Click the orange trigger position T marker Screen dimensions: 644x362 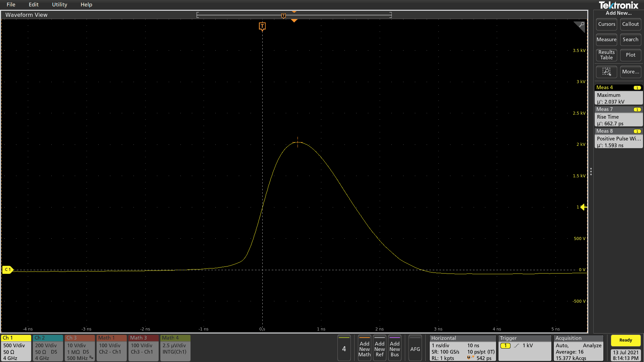(262, 26)
